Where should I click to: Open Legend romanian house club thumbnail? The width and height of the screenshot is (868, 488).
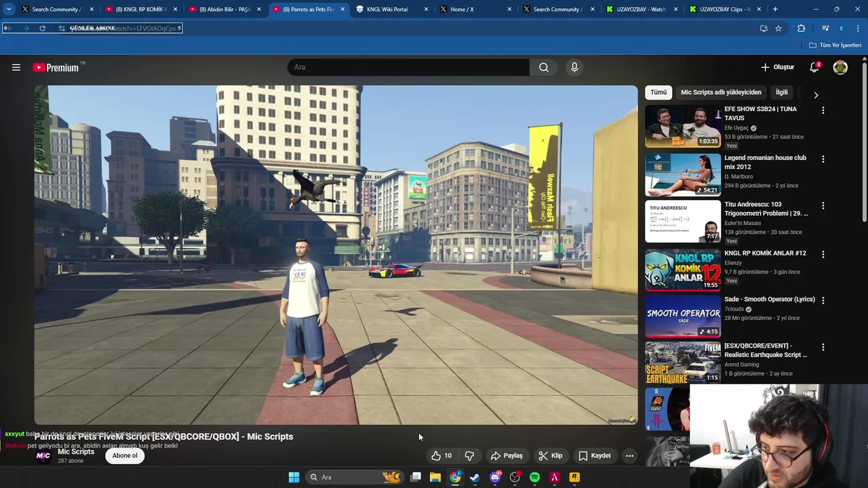(x=683, y=175)
